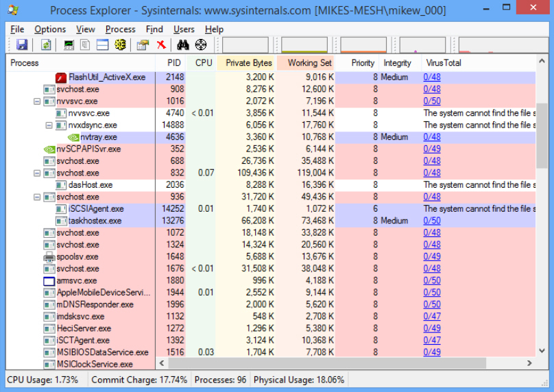Click the DLL/handle view gear icon
The height and width of the screenshot is (392, 554).
pyautogui.click(x=120, y=45)
